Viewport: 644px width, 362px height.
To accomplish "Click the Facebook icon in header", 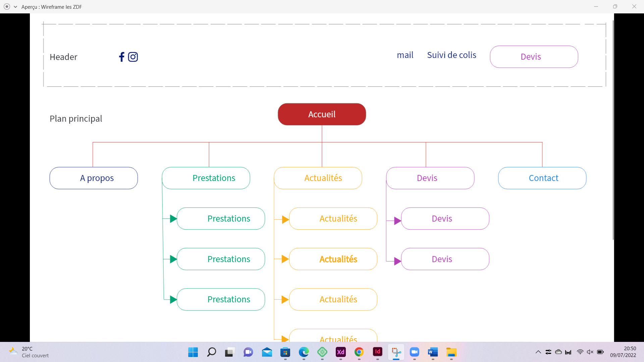I will (121, 57).
